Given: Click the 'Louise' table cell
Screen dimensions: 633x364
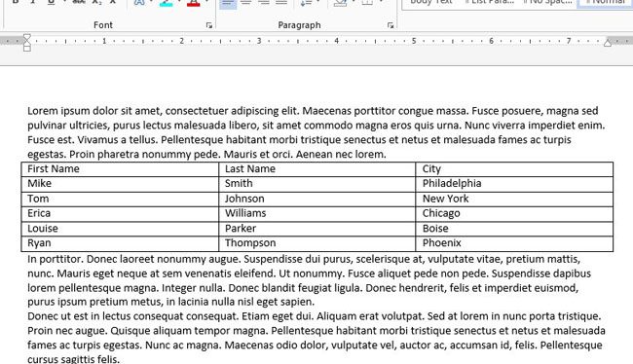Looking at the screenshot, I should tap(120, 229).
